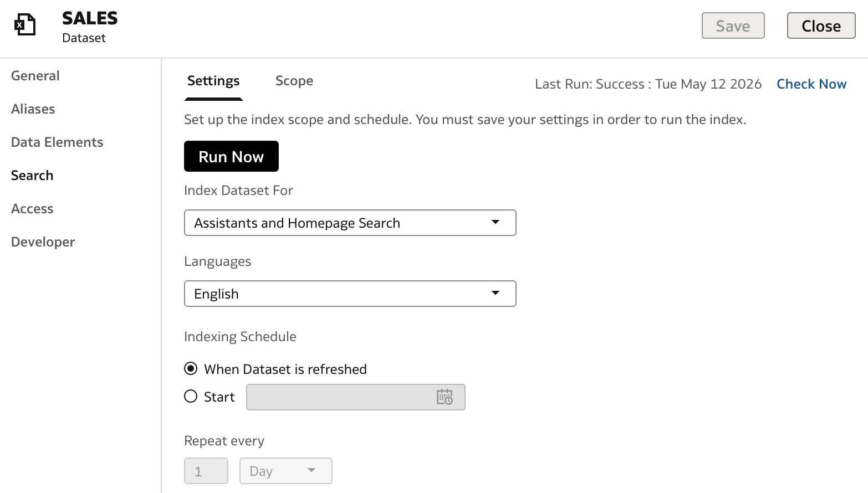Click the Save button
The image size is (868, 493).
pyautogui.click(x=733, y=25)
